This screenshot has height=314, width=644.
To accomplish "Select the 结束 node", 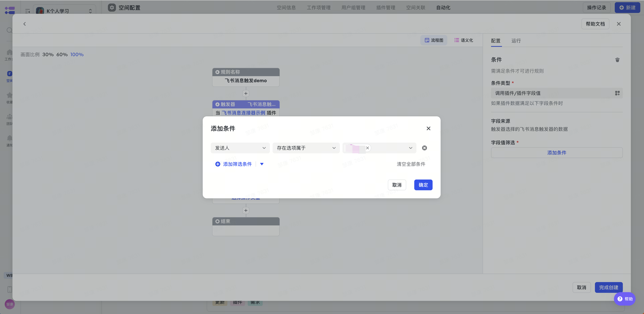I will tap(246, 226).
